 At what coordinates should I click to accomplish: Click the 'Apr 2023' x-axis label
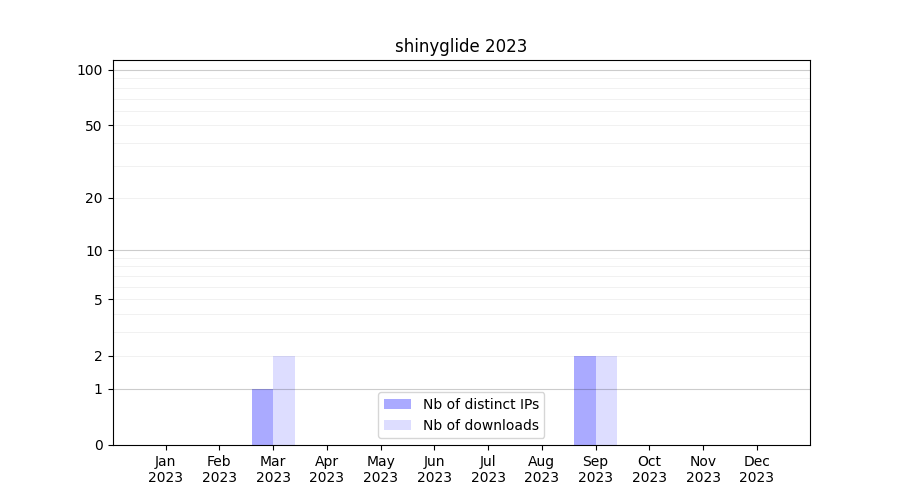coord(327,469)
